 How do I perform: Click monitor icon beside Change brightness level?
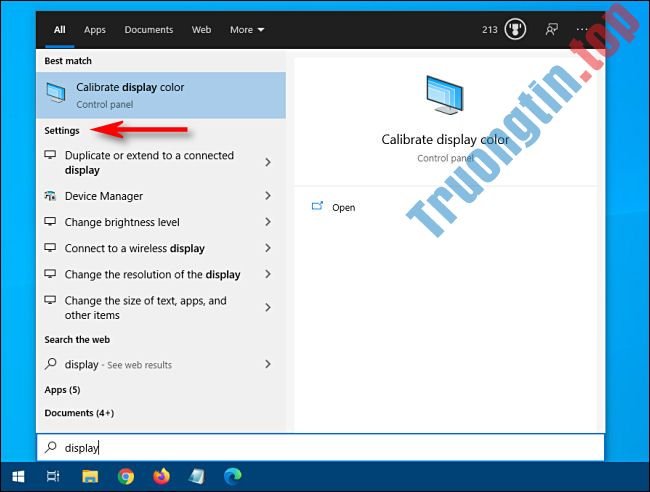50,222
